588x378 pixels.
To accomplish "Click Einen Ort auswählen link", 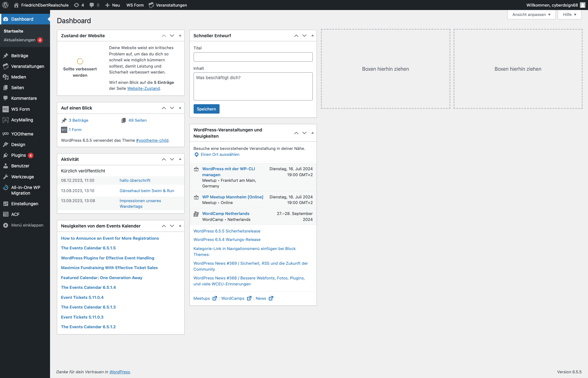I will 220,155.
